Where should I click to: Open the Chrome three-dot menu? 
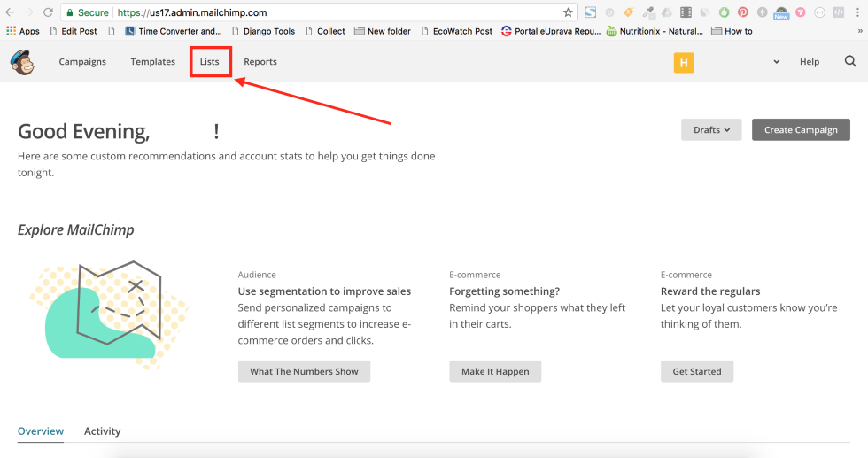[x=858, y=12]
